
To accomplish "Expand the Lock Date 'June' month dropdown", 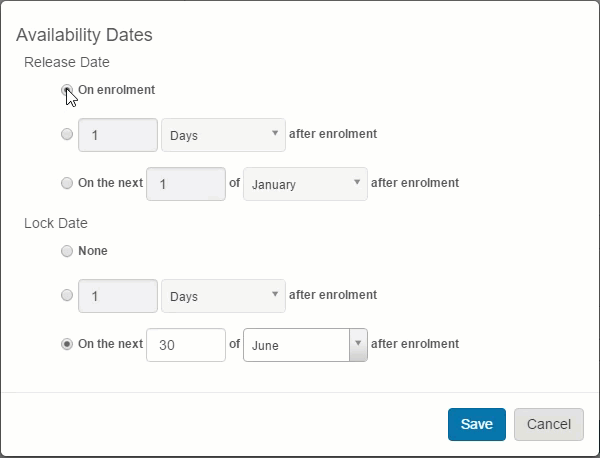I will pos(305,345).
